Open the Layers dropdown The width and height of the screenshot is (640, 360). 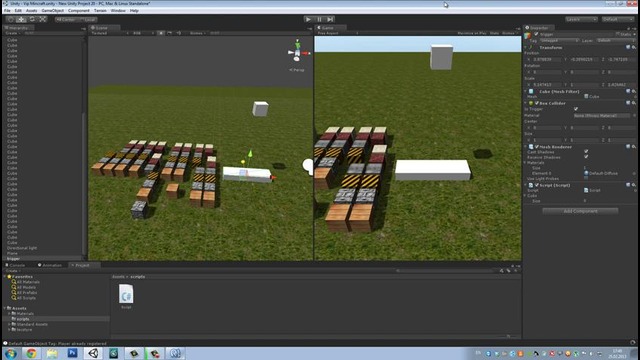click(581, 19)
